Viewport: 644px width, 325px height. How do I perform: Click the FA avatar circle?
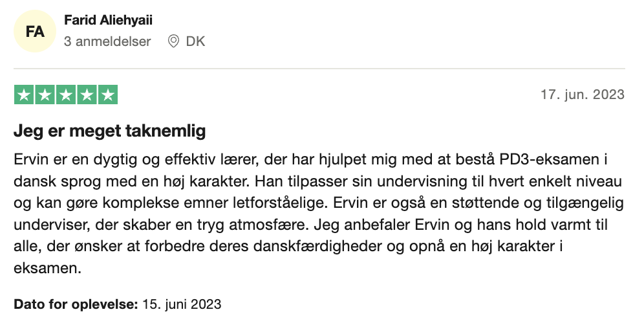click(34, 31)
